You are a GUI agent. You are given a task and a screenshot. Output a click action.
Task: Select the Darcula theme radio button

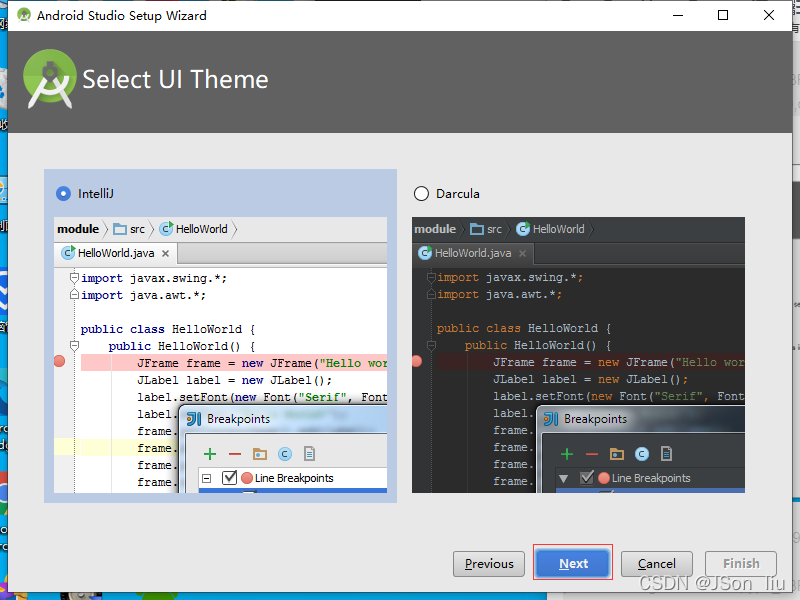coord(421,194)
